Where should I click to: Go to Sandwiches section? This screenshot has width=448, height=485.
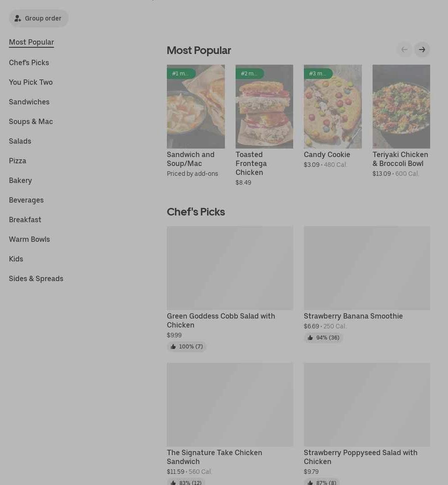(x=29, y=102)
